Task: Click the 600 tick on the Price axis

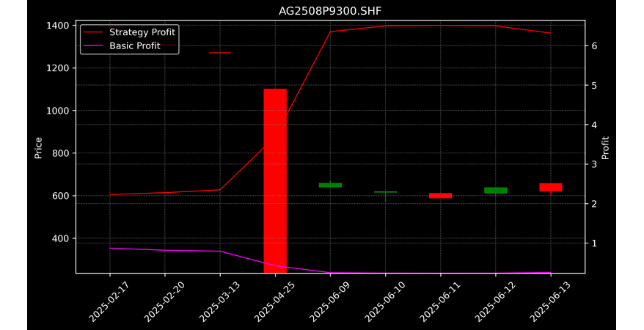Action: coord(60,196)
